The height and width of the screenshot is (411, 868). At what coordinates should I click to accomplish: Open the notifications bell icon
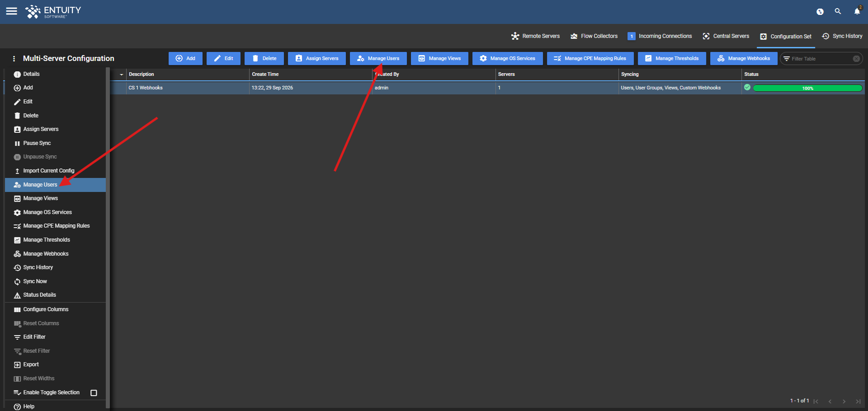pos(857,11)
